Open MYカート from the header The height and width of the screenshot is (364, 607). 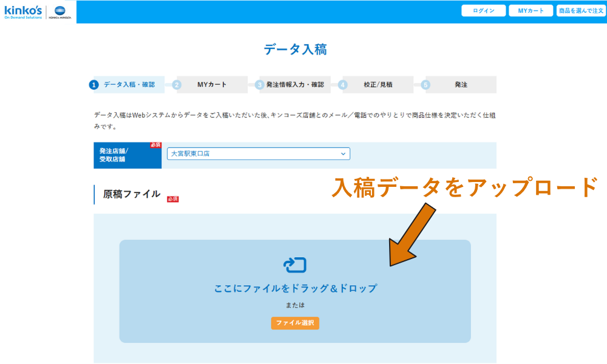[x=531, y=11]
